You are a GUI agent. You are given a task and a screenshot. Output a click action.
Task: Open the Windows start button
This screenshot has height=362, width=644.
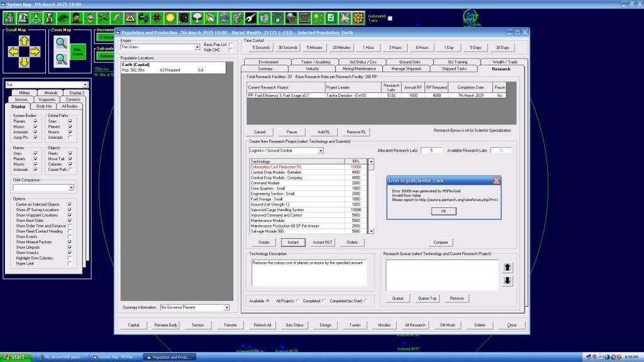pos(16,357)
